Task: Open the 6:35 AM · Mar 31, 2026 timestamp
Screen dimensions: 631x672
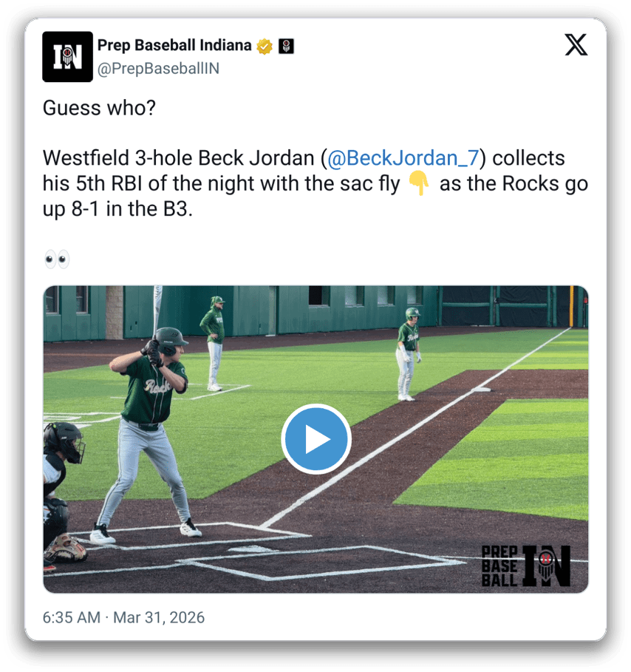Action: (124, 617)
